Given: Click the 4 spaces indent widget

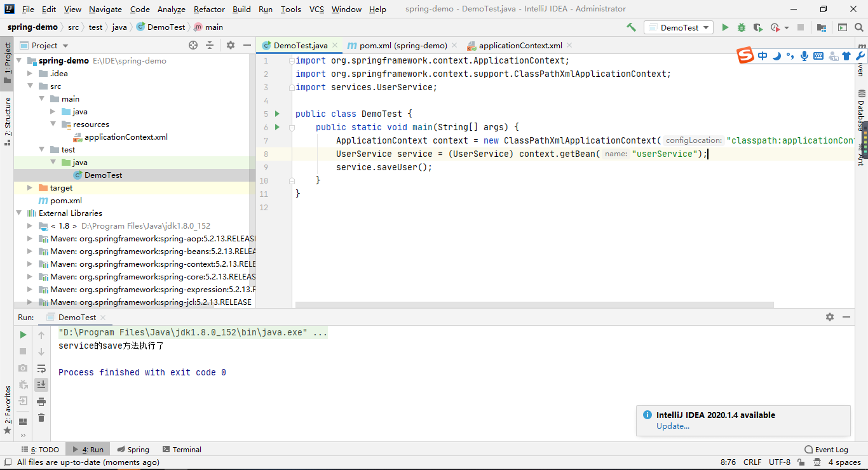Looking at the screenshot, I should [x=844, y=462].
